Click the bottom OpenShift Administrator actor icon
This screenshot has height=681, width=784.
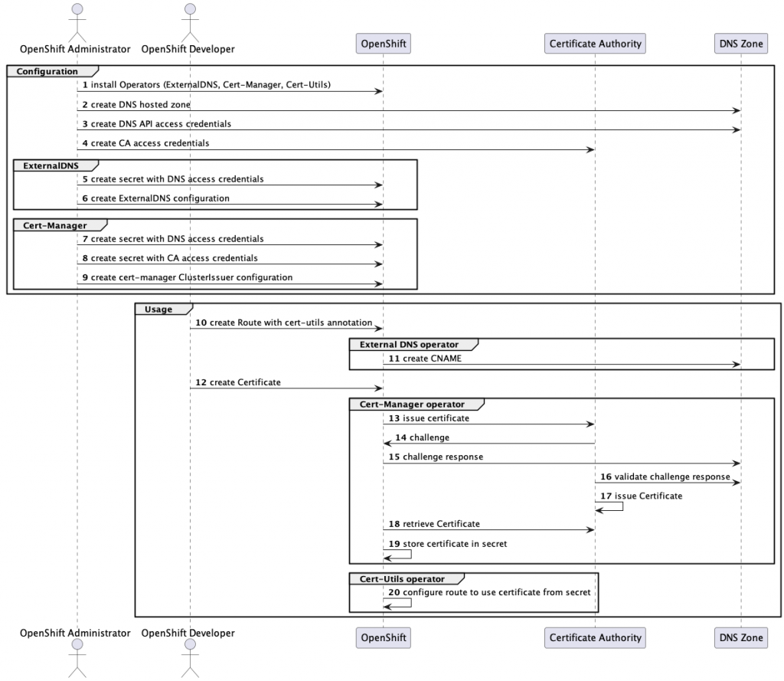[x=77, y=659]
